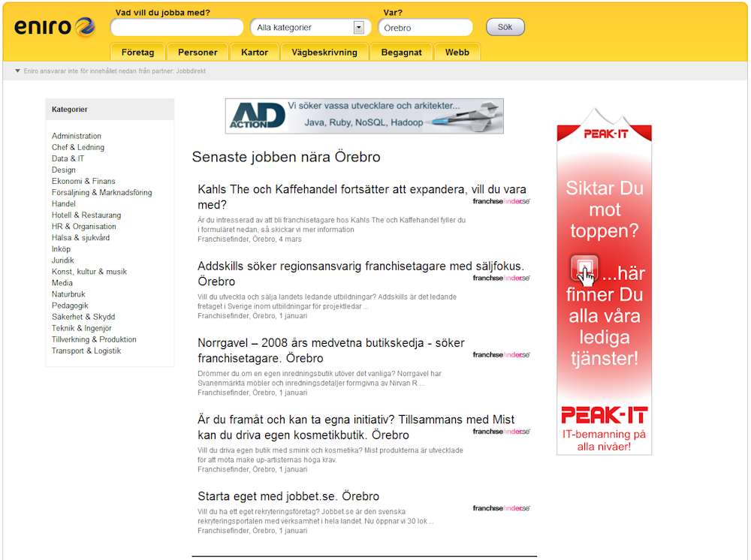751x560 pixels.
Task: Open the Alla kategorier dropdown
Action: (x=310, y=27)
